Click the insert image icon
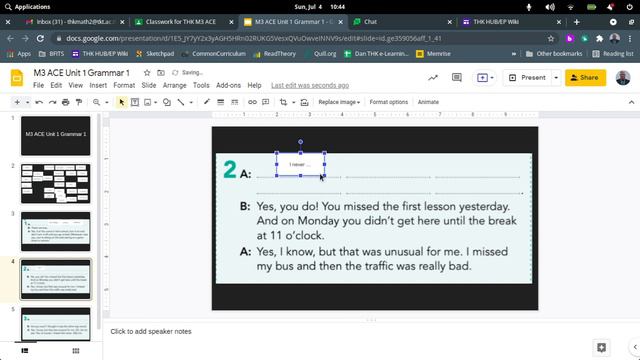This screenshot has height=360, width=640. pyautogui.click(x=147, y=102)
